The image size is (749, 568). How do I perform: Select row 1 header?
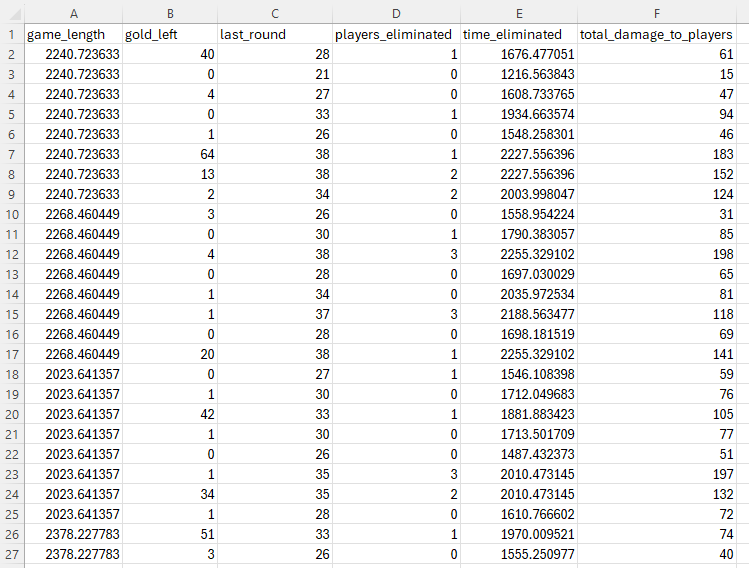click(12, 34)
